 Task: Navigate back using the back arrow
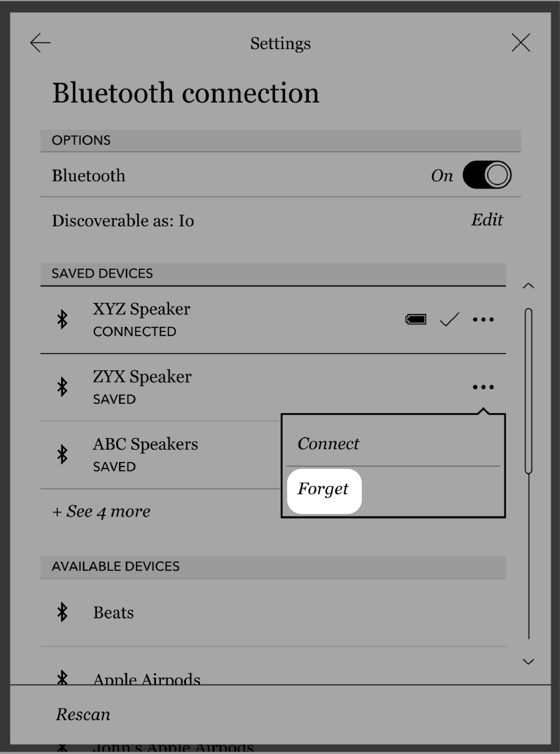click(39, 42)
